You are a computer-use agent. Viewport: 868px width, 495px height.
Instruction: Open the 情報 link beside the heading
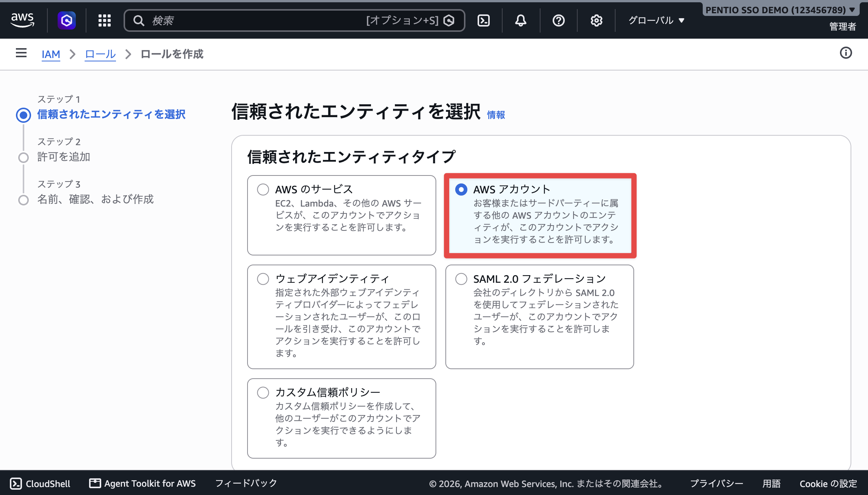coord(496,115)
